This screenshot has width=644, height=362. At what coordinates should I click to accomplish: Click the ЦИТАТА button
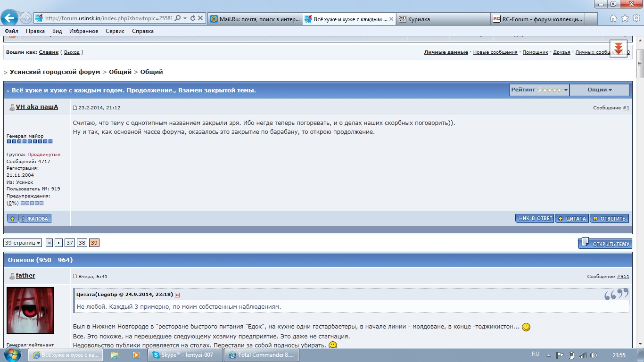[571, 219]
